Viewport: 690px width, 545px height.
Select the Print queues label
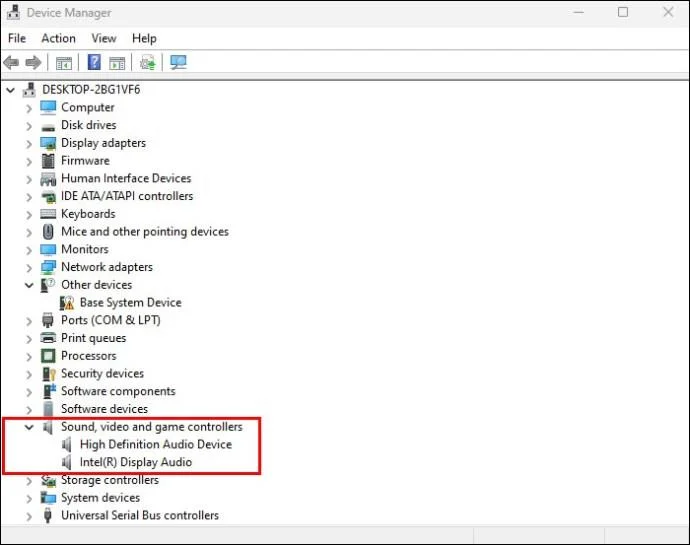[94, 338]
